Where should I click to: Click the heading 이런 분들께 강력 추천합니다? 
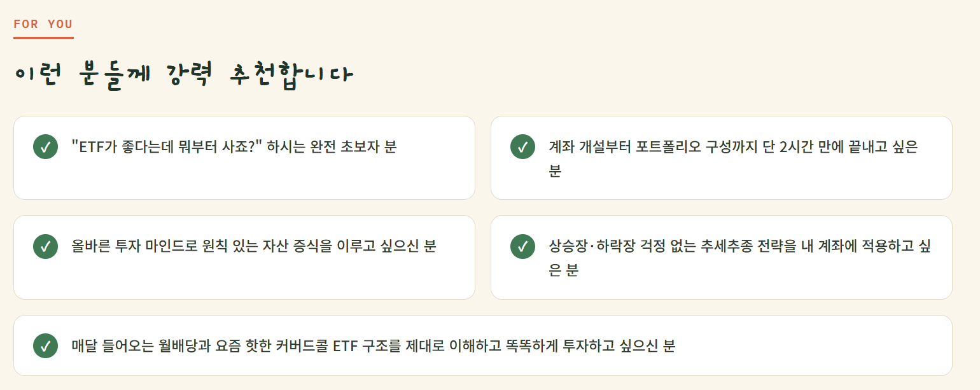click(183, 77)
